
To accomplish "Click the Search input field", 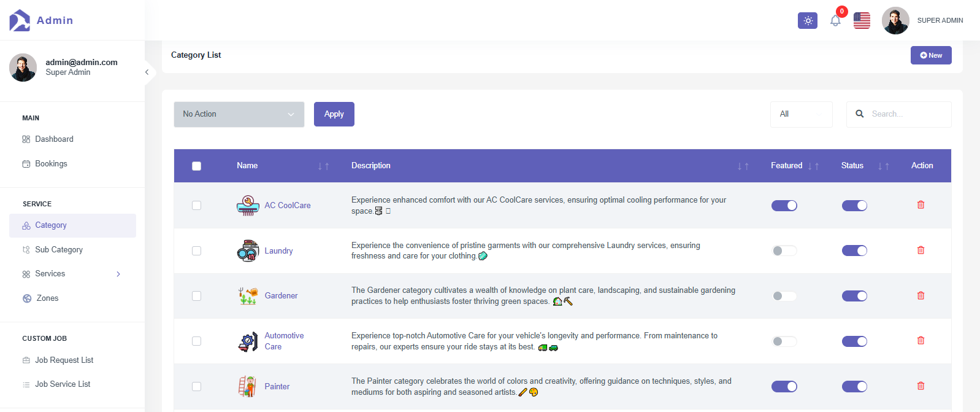I will pos(906,114).
